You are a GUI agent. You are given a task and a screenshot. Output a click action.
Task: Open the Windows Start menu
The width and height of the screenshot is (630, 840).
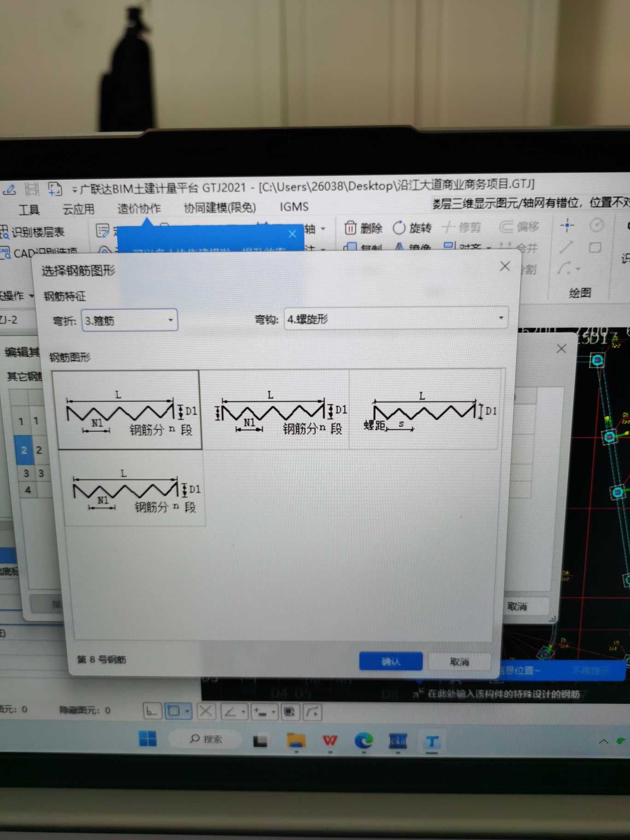click(148, 739)
